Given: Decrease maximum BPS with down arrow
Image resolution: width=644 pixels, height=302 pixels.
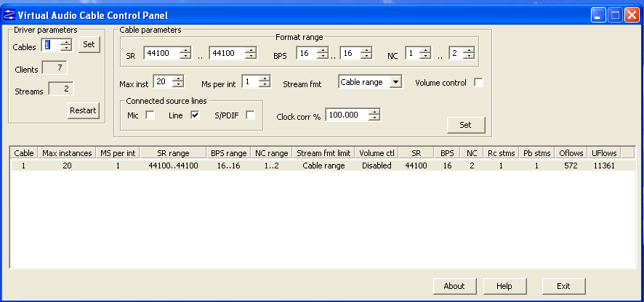Looking at the screenshot, I should pyautogui.click(x=366, y=55).
